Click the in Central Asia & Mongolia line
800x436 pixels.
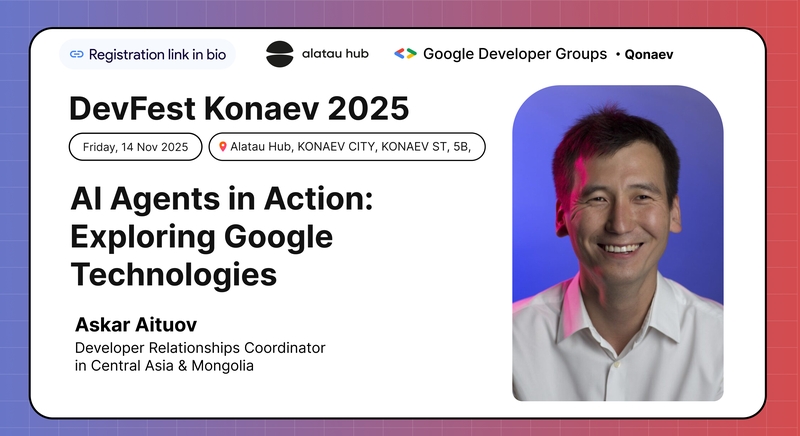pyautogui.click(x=164, y=366)
